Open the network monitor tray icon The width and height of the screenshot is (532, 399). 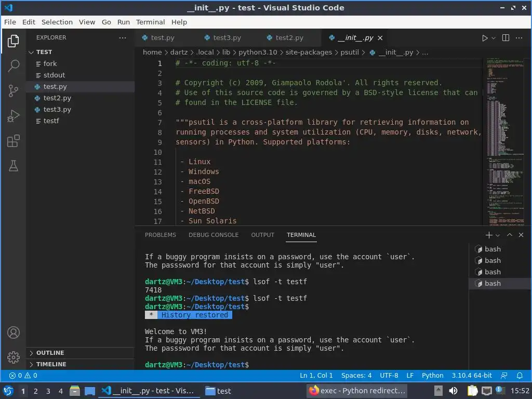click(x=486, y=391)
